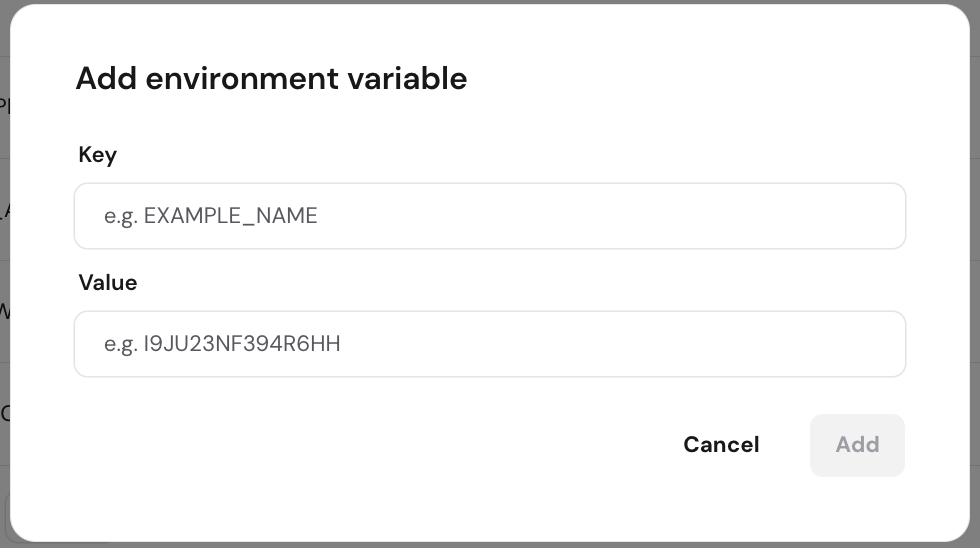
Task: Click the Key input field
Action: pos(489,216)
